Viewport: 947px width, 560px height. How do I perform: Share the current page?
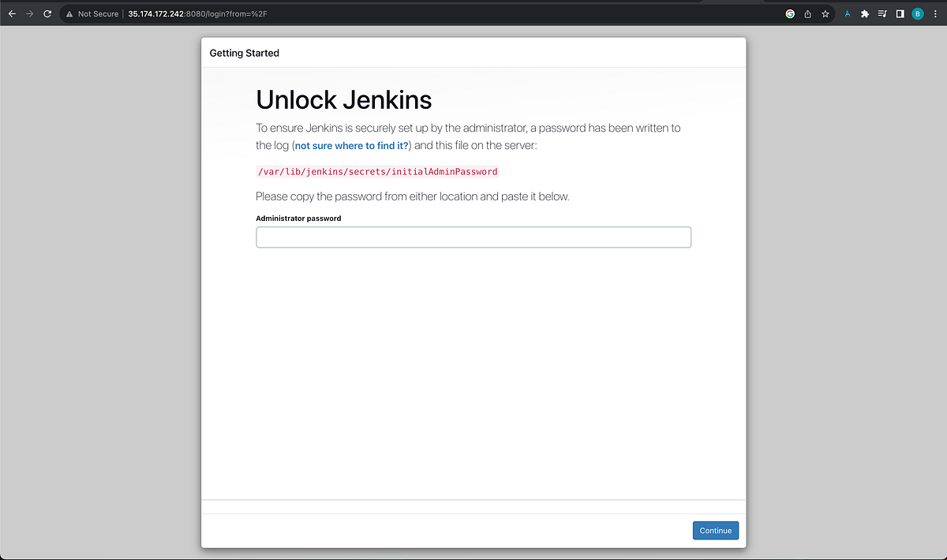[x=807, y=13]
